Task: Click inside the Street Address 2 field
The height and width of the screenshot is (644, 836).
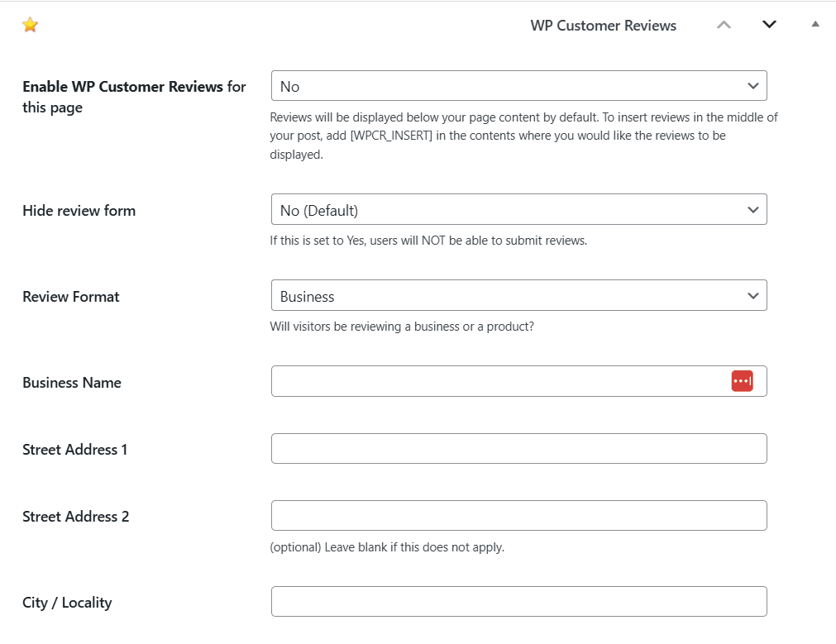Action: [518, 515]
